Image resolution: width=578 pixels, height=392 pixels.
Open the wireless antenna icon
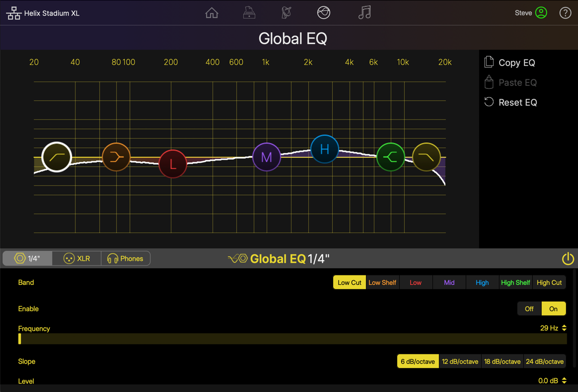tap(287, 12)
